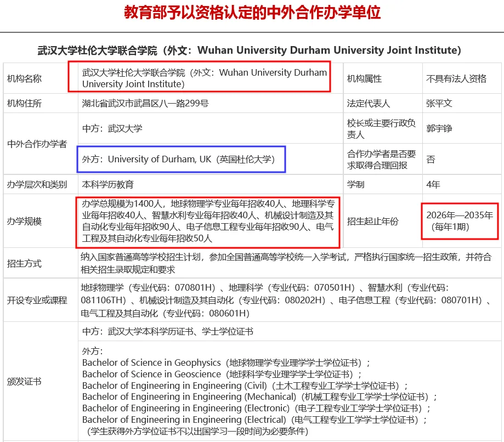Select the 校长或主要行政负责人 label
This screenshot has width=504, height=442.
click(x=381, y=128)
